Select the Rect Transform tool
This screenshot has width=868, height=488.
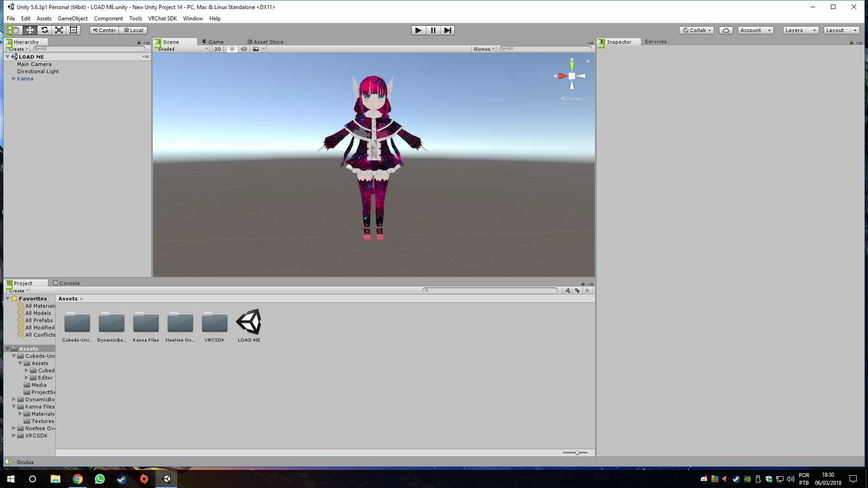point(73,30)
